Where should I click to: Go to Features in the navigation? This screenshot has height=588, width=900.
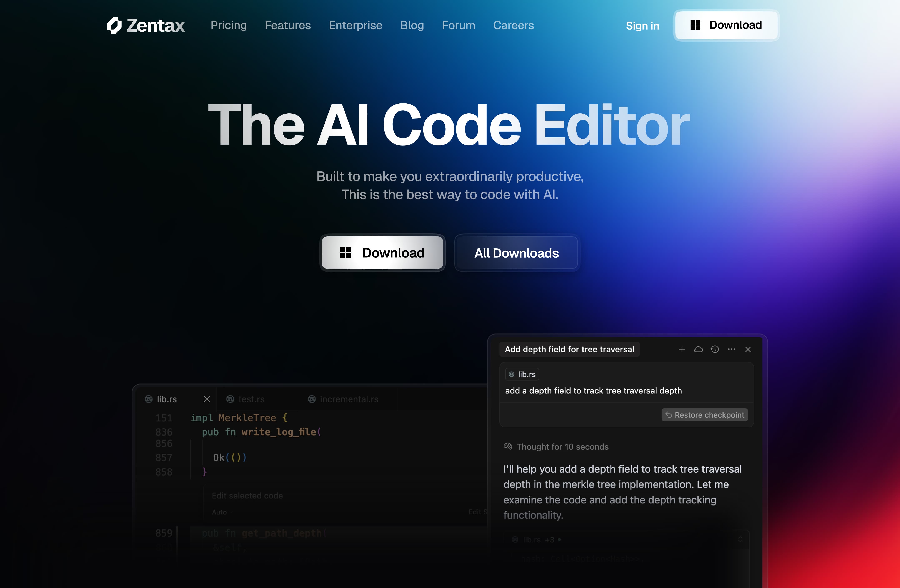(288, 25)
